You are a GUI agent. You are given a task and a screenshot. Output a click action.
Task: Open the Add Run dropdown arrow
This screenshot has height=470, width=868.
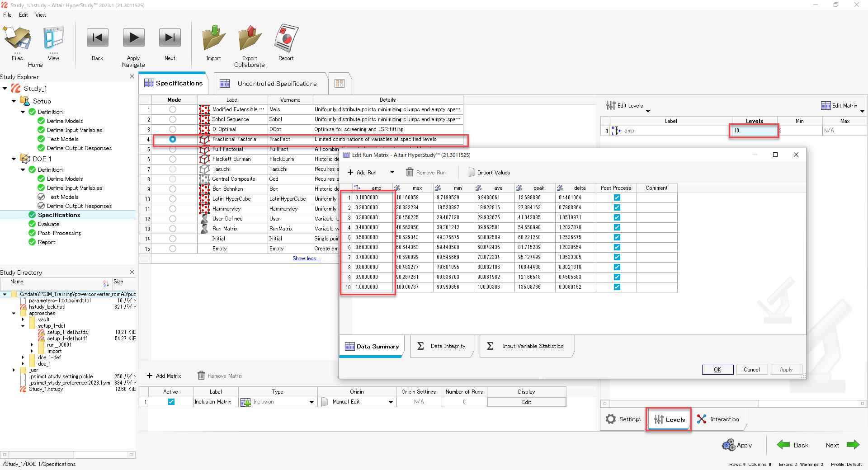coord(392,172)
